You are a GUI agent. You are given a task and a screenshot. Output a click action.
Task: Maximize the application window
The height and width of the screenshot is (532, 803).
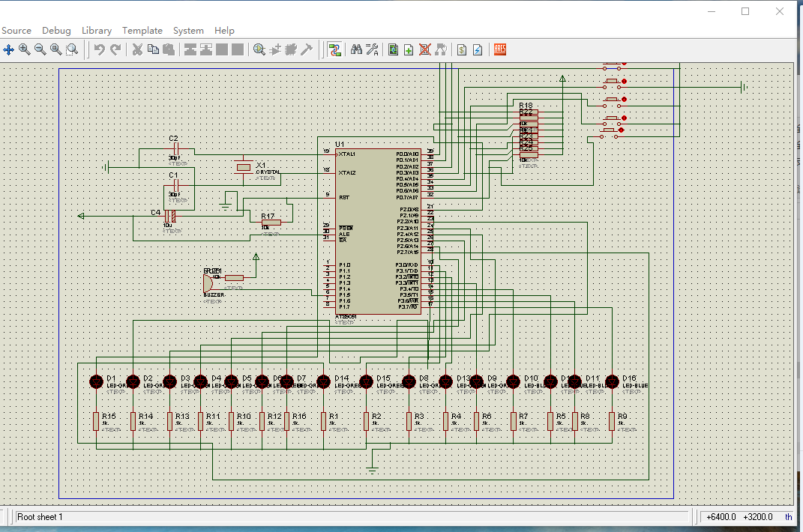pyautogui.click(x=745, y=11)
